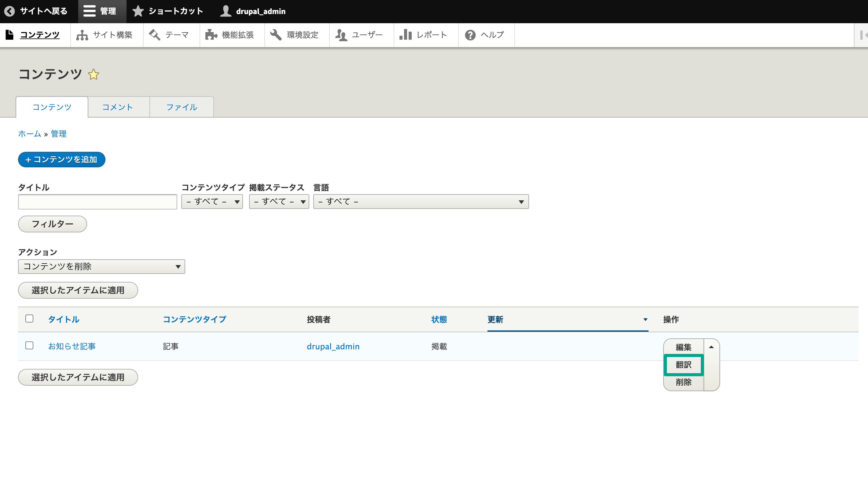Check the お知らせ記事 row checkbox

[x=29, y=345]
